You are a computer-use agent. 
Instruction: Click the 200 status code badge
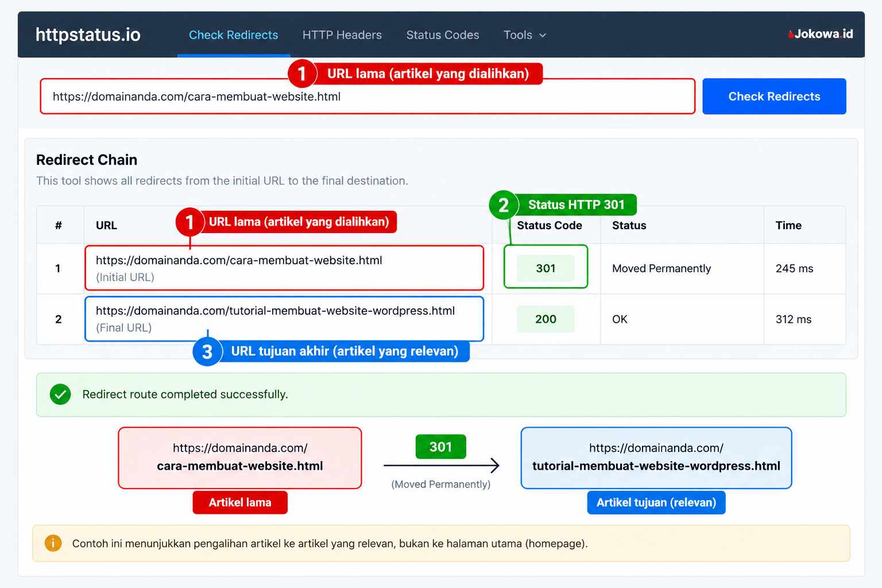(546, 319)
